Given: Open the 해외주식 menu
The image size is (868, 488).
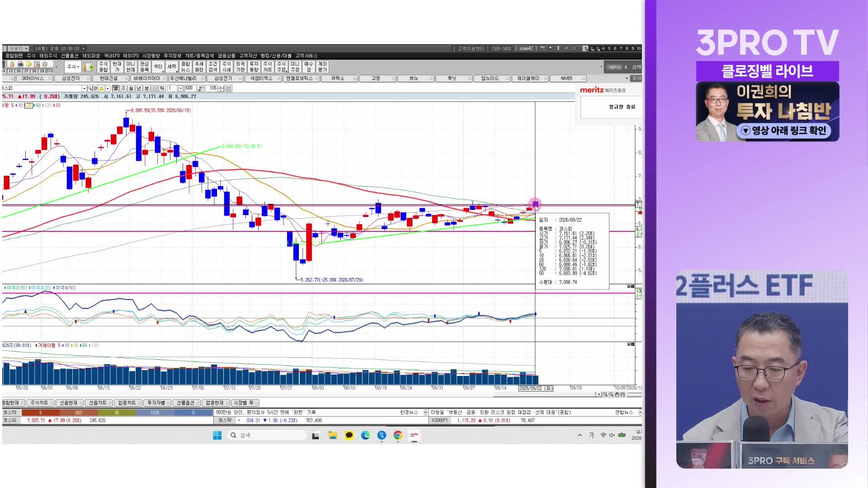Looking at the screenshot, I should (x=48, y=56).
